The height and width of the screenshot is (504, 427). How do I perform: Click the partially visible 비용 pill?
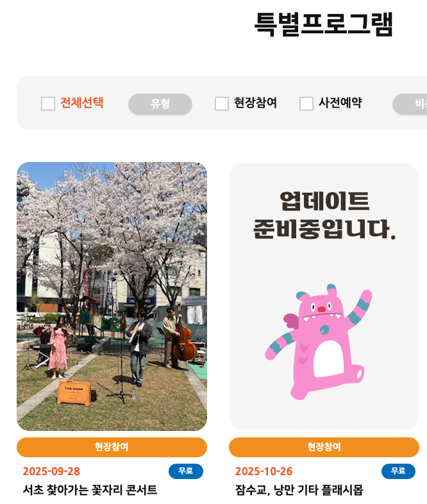pyautogui.click(x=410, y=104)
